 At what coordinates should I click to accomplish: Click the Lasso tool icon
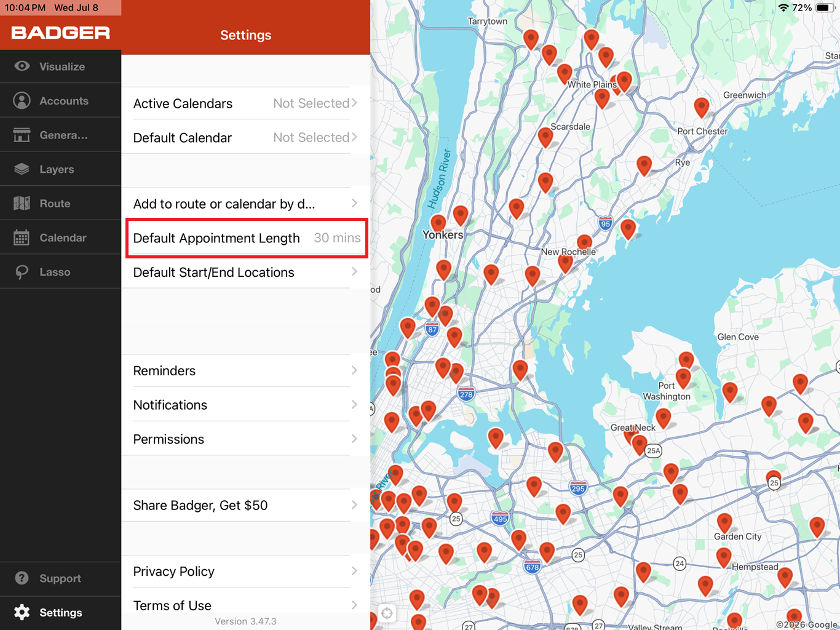coord(22,272)
